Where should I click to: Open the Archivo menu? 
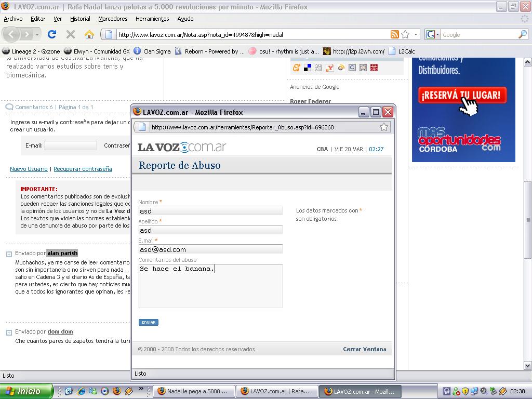pos(13,19)
